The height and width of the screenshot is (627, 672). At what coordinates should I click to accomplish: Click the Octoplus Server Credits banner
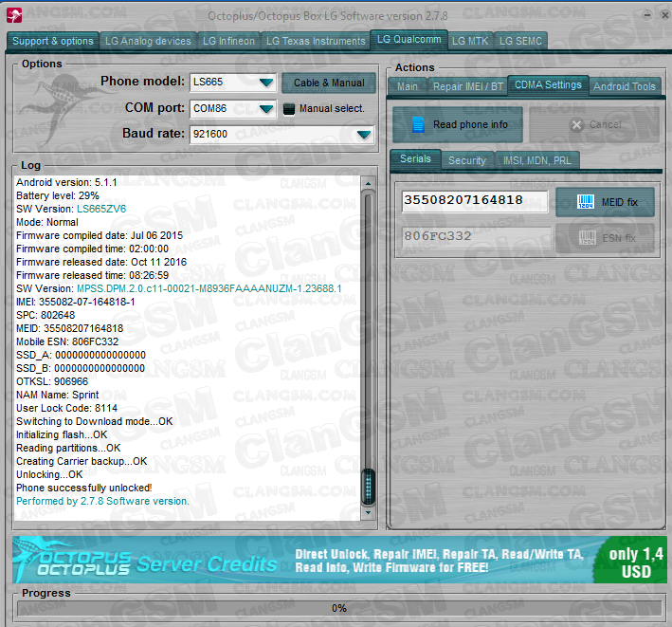point(339,560)
